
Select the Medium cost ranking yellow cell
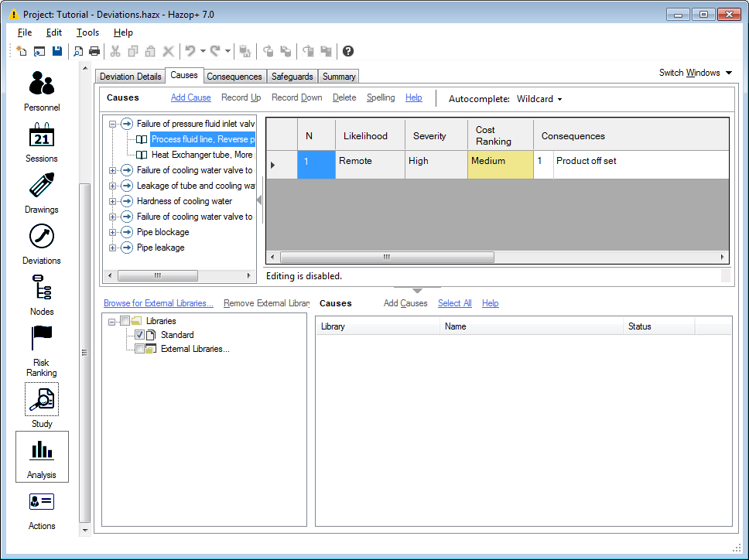[500, 165]
